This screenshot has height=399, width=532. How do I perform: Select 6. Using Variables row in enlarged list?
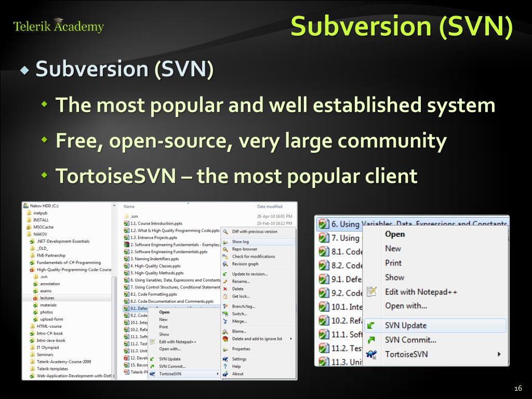pos(413,224)
